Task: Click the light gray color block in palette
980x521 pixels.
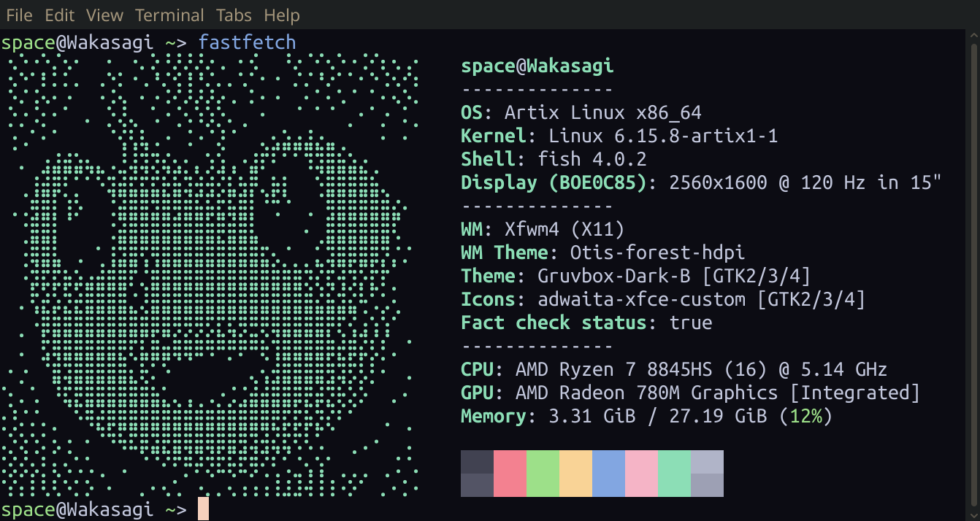Action: 707,474
